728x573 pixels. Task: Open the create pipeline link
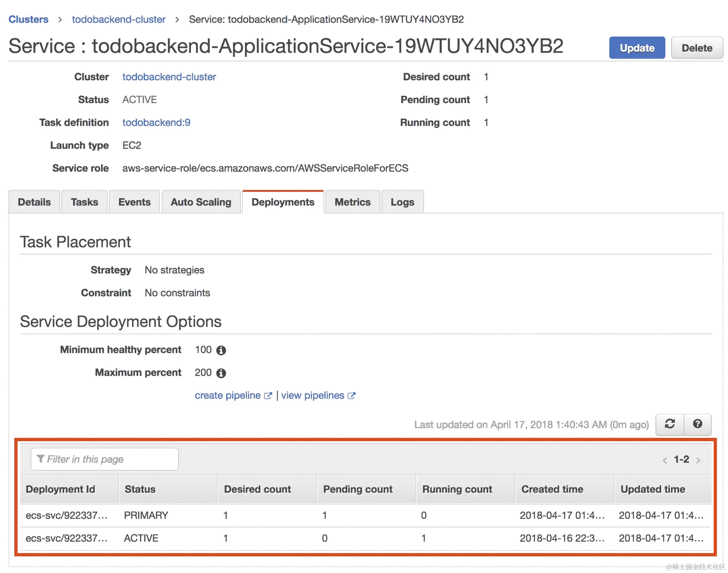click(228, 396)
